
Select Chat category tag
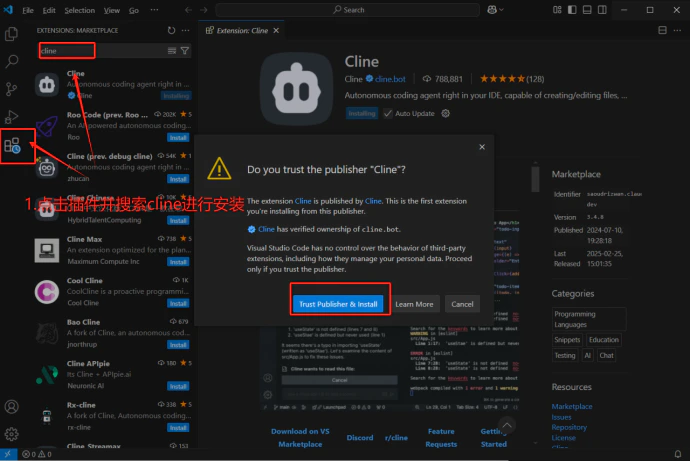[x=606, y=356]
